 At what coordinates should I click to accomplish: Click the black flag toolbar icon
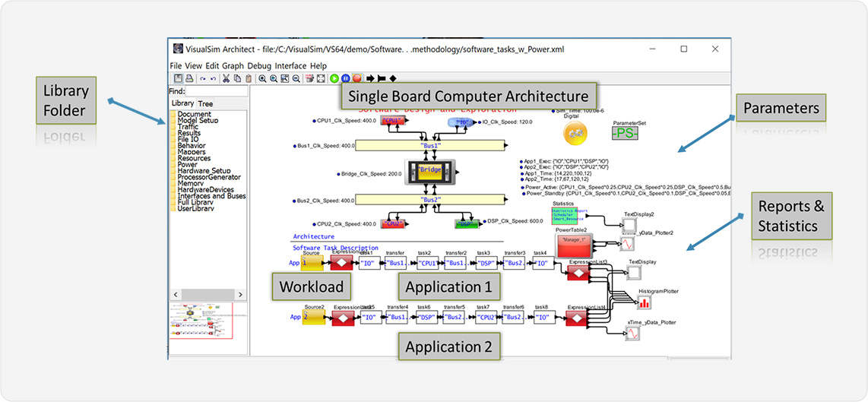(382, 78)
